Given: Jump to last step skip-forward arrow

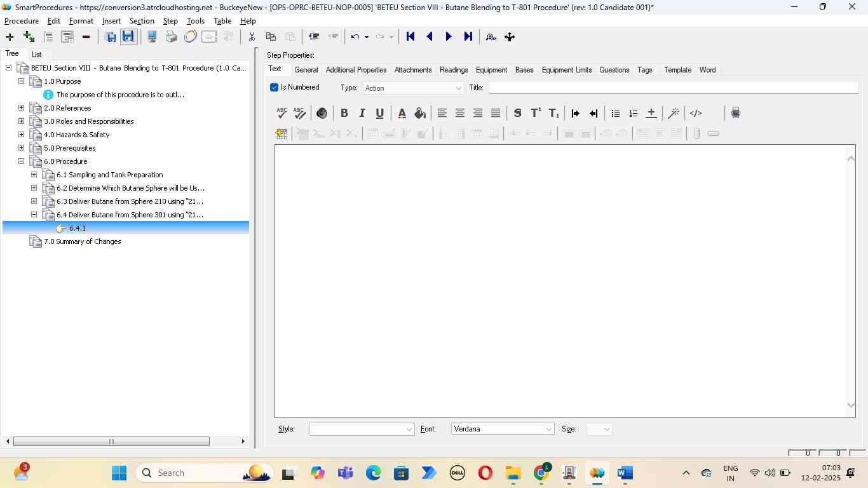Looking at the screenshot, I should point(468,37).
